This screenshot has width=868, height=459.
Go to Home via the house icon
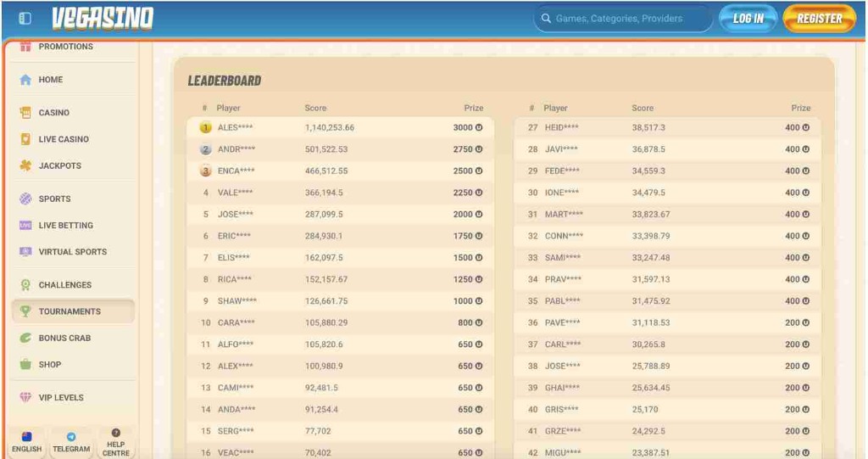[x=25, y=80]
